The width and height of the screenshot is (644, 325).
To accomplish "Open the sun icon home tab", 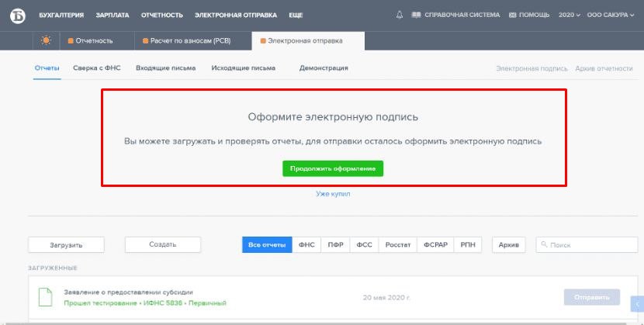I will coord(46,40).
